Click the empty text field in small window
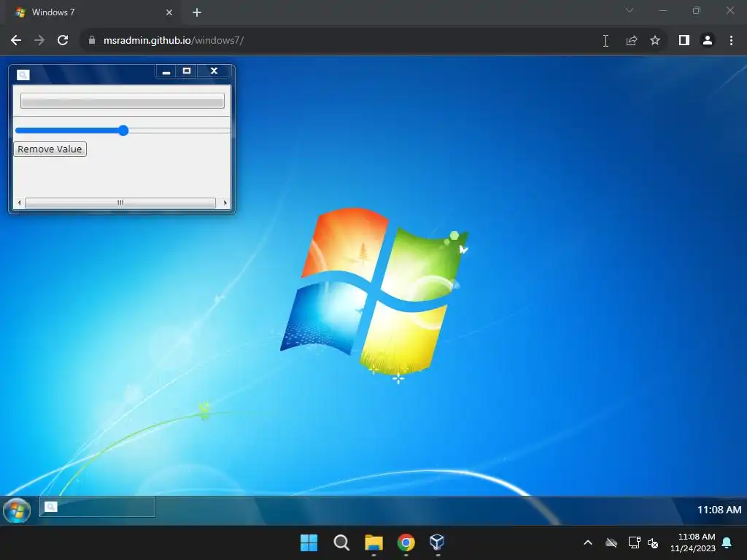This screenshot has width=747, height=560. 123,101
